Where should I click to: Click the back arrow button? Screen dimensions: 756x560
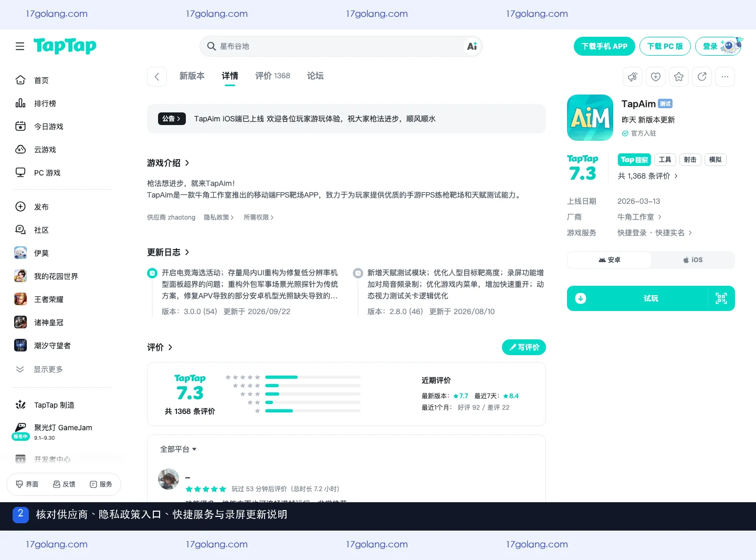[x=157, y=77]
